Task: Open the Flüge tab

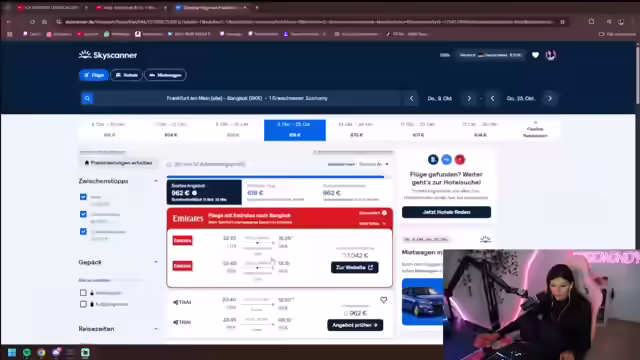Action: point(94,75)
